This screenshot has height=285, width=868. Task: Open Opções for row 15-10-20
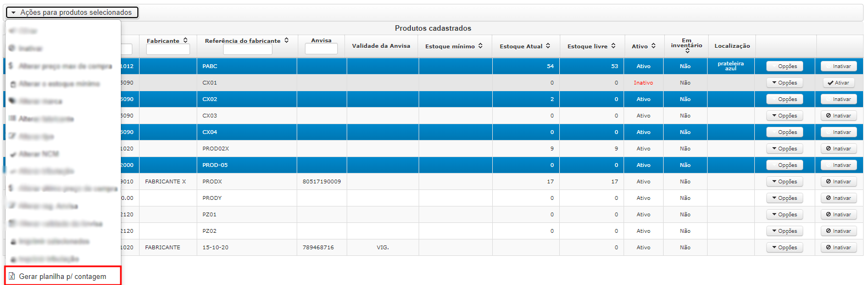point(784,247)
